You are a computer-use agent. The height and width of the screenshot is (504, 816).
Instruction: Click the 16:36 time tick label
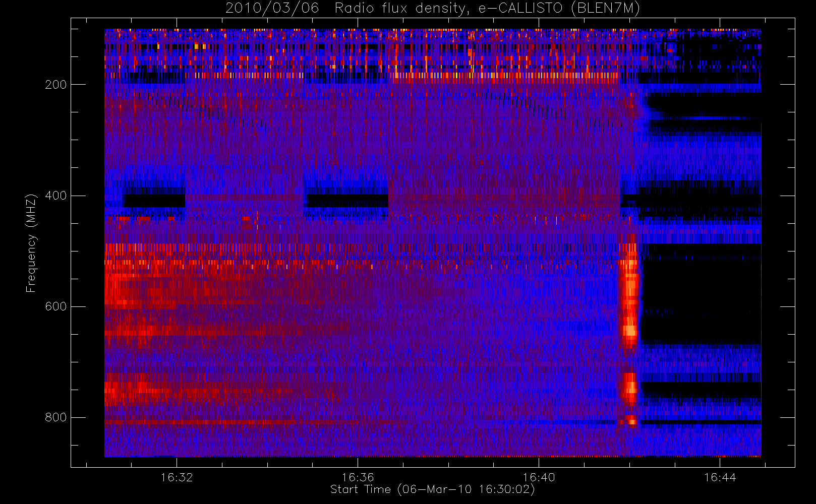click(358, 477)
